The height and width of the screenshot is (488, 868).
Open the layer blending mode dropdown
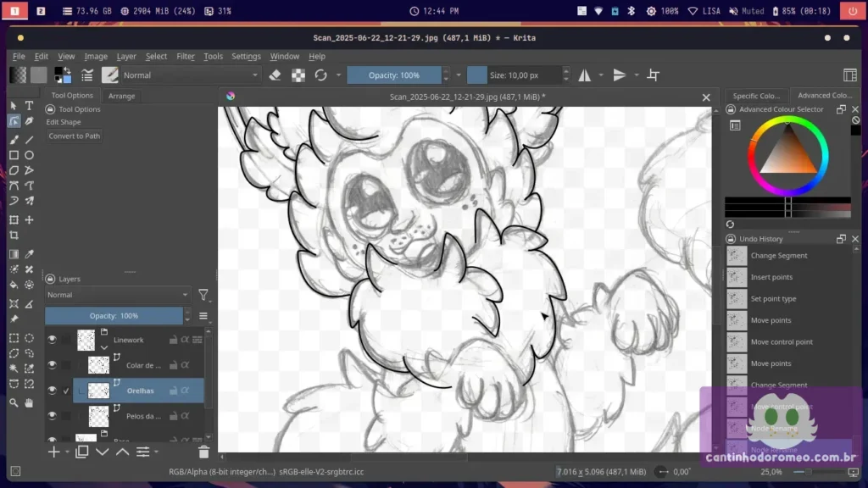[117, 295]
